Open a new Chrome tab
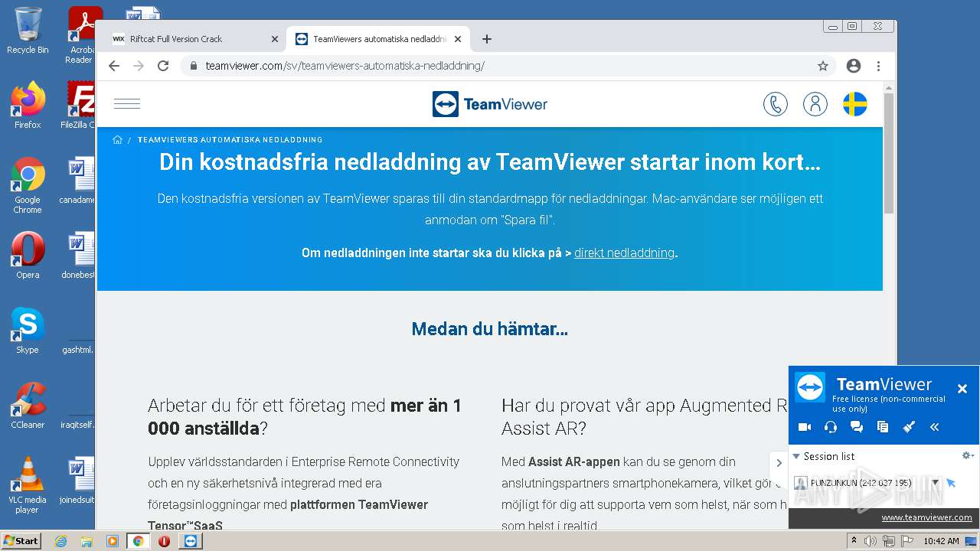This screenshot has width=980, height=551. pos(487,39)
